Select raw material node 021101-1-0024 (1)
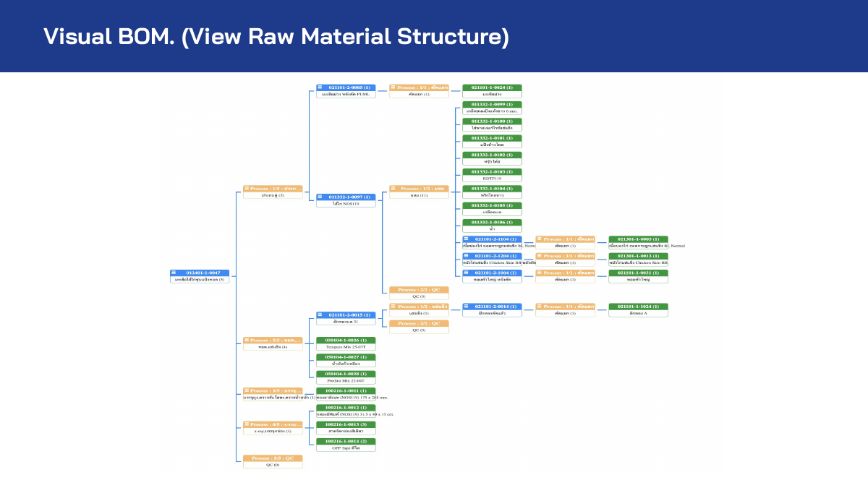The image size is (868, 488). coord(492,91)
